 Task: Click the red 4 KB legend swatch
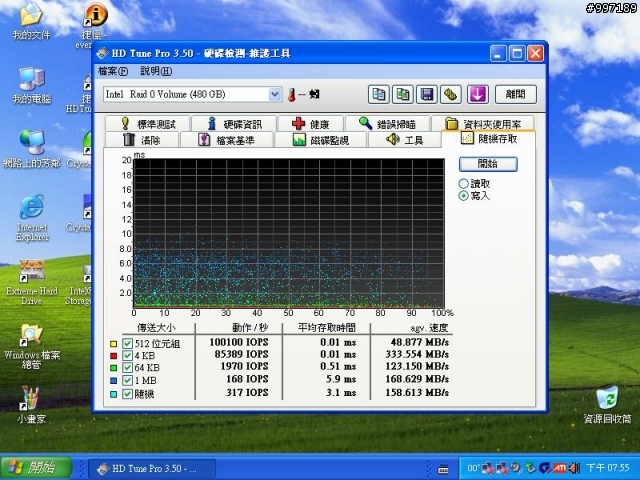(113, 356)
